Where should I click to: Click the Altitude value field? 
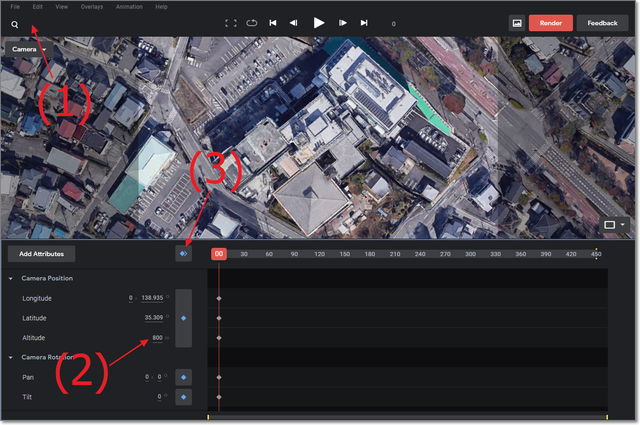pyautogui.click(x=157, y=338)
